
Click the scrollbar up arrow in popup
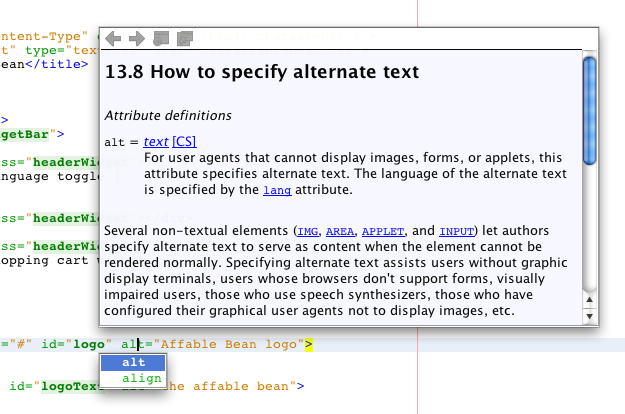(589, 301)
